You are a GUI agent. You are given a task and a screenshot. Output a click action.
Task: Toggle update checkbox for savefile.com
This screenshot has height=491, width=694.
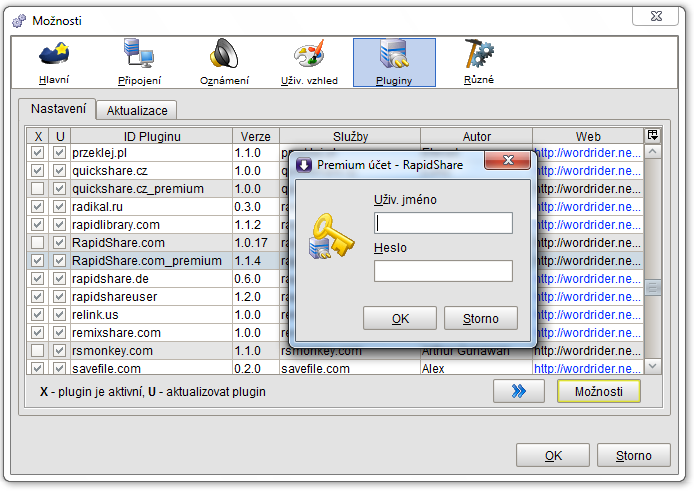click(x=59, y=368)
